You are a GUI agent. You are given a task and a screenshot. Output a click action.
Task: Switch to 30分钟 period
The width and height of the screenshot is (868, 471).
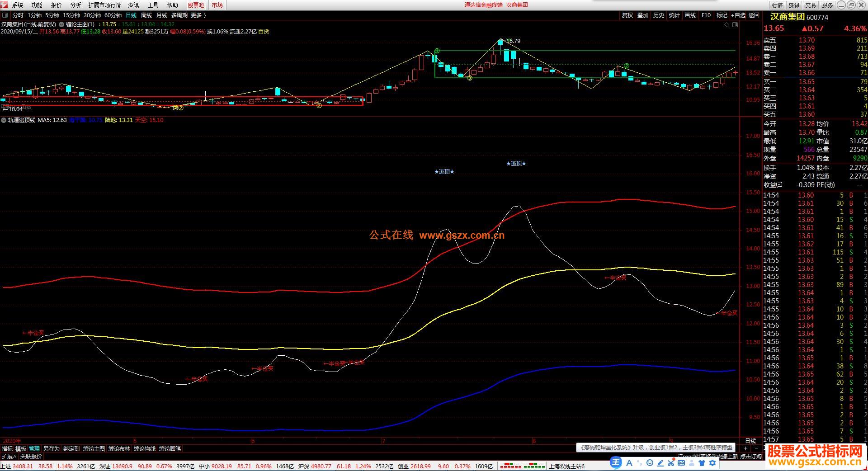click(92, 15)
